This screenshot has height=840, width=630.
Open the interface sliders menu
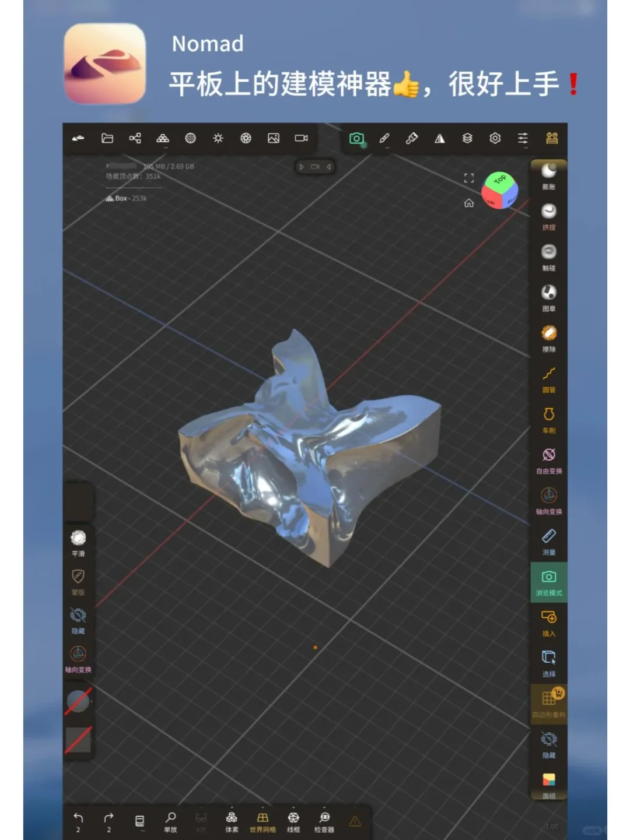(523, 138)
